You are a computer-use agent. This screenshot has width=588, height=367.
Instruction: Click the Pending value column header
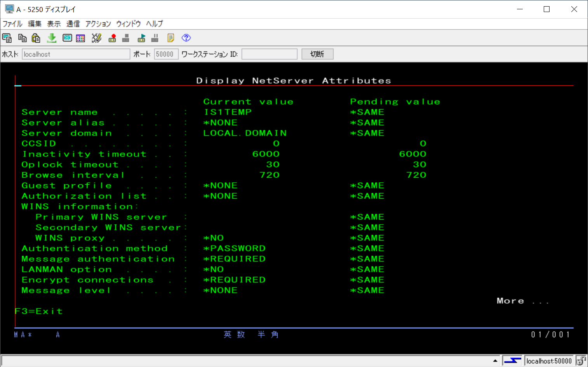pos(395,102)
